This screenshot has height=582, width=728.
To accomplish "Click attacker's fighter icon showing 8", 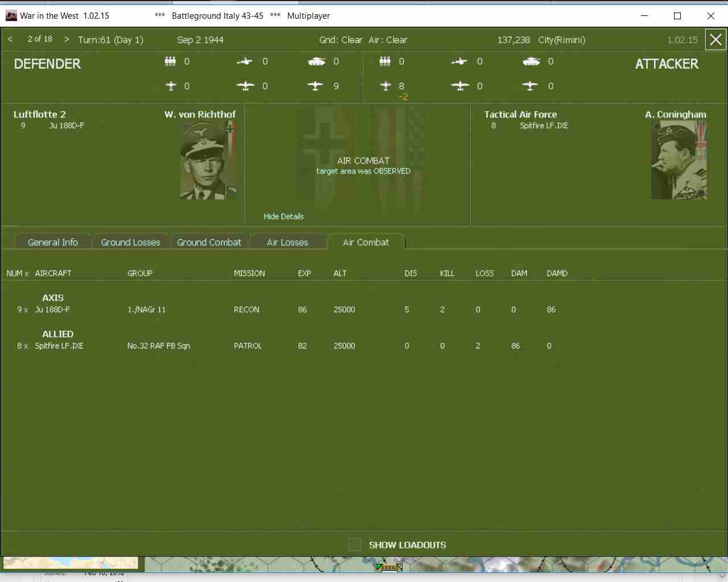I will coord(386,86).
